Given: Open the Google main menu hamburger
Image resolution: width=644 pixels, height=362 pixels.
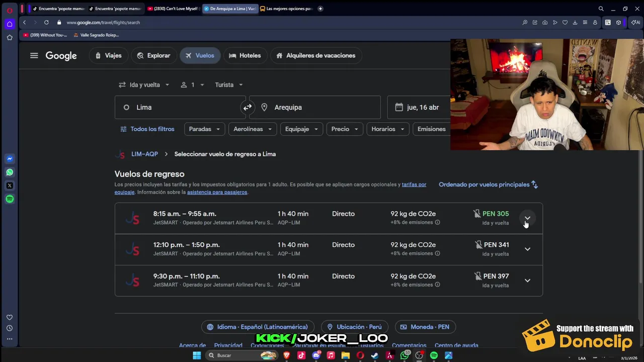Looking at the screenshot, I should [x=34, y=56].
